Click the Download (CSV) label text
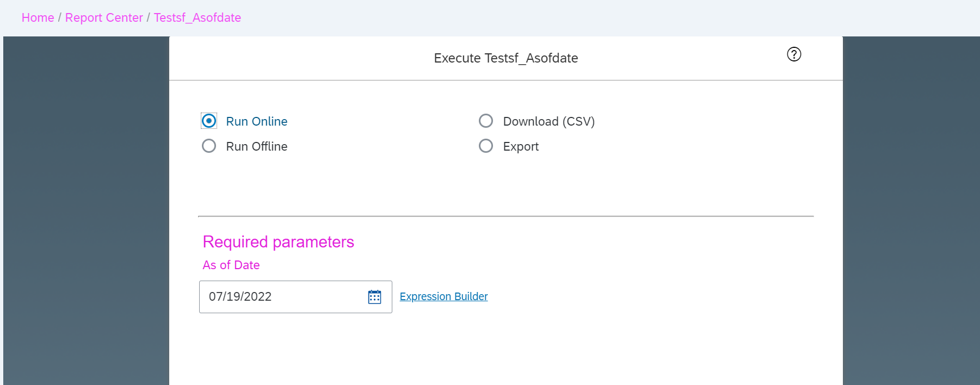Viewport: 980px width, 385px height. tap(549, 121)
